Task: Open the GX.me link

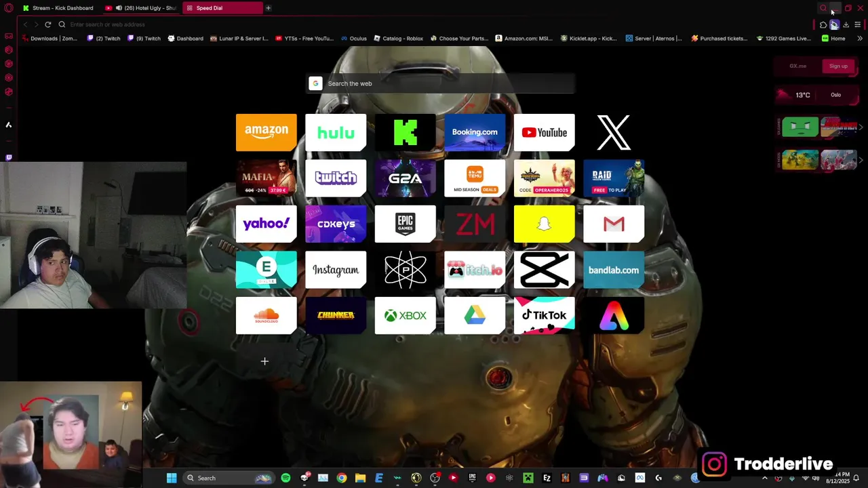Action: point(797,66)
